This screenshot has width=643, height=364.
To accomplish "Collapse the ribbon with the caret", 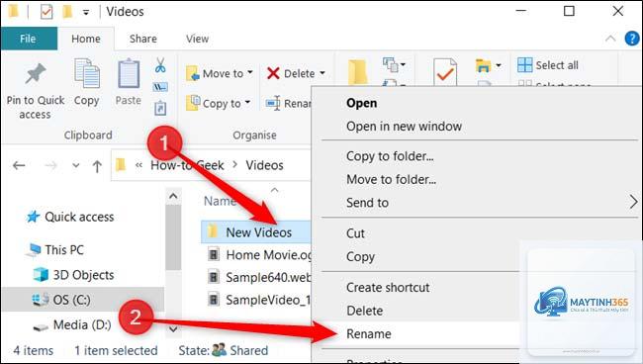I will click(610, 39).
